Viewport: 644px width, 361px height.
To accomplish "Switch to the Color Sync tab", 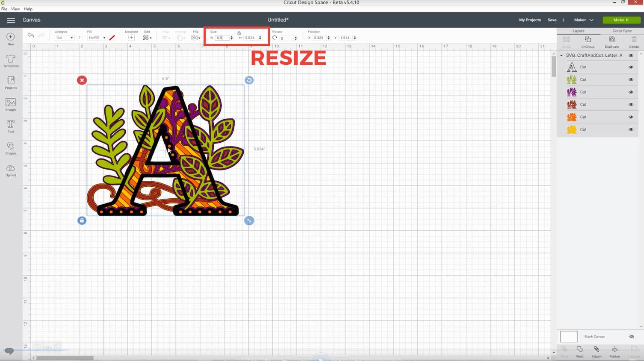I will tap(622, 31).
